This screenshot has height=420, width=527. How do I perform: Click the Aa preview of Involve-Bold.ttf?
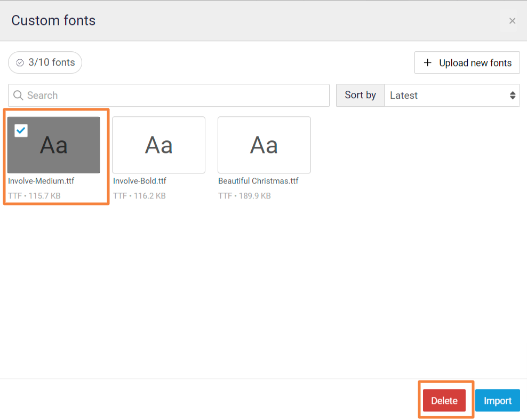pyautogui.click(x=158, y=145)
